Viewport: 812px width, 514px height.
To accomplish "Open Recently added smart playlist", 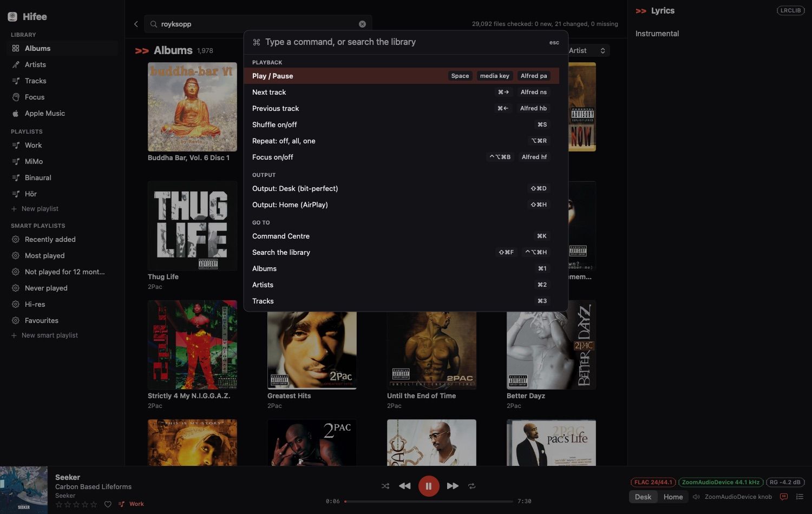I will pyautogui.click(x=62, y=239).
